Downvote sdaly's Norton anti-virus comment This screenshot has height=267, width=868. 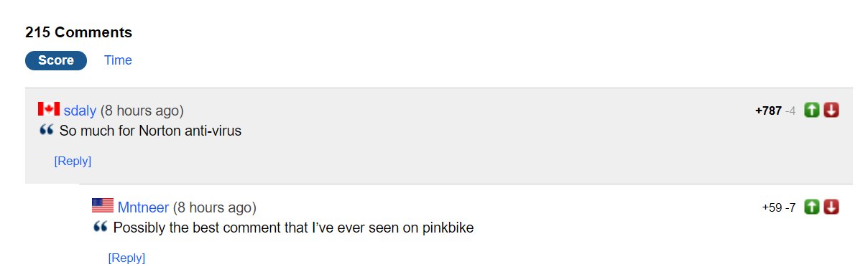point(831,110)
